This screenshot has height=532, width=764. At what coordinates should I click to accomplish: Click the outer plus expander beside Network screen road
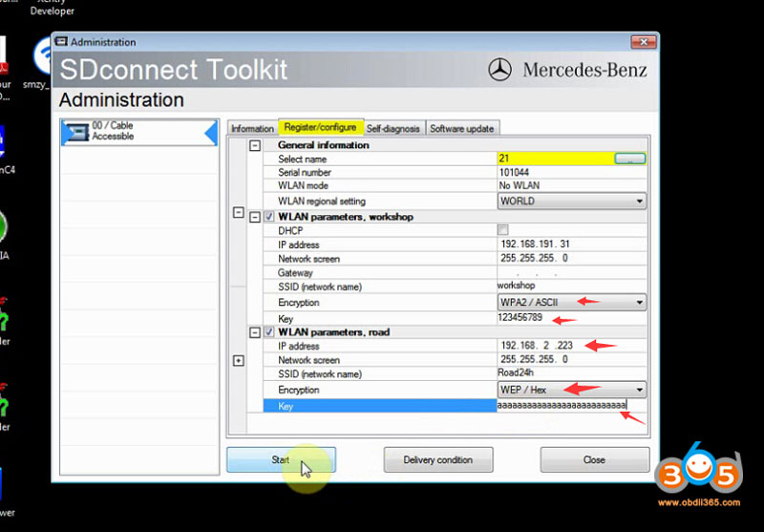[238, 360]
